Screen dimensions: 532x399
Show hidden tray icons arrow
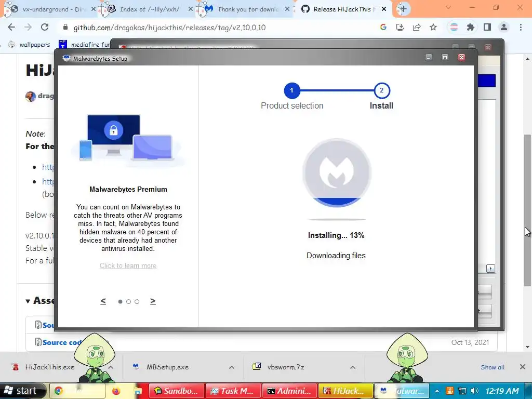(437, 391)
